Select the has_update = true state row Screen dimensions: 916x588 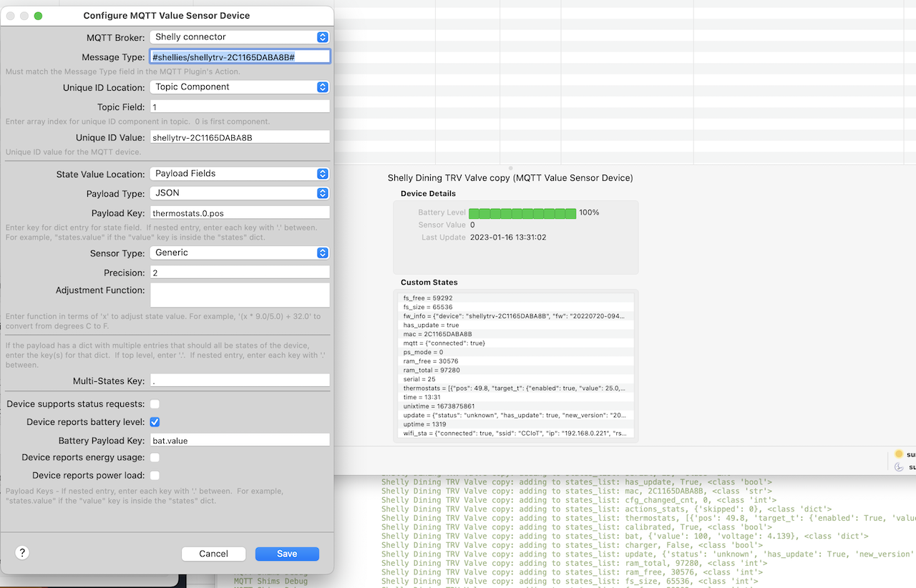coord(515,325)
